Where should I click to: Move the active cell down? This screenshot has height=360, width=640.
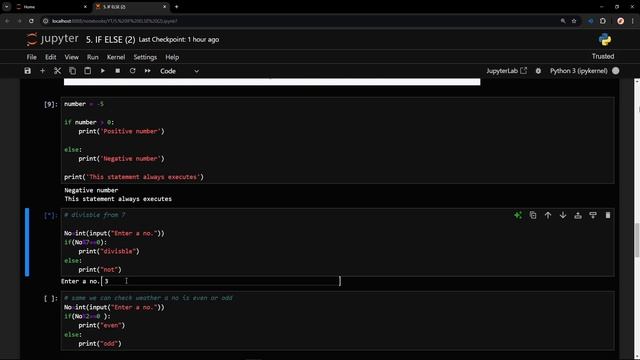[563, 215]
